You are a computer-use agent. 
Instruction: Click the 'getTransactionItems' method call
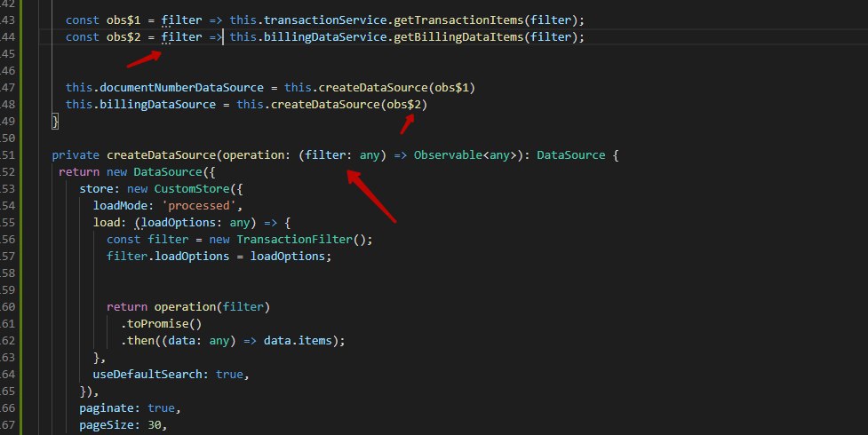pos(458,20)
